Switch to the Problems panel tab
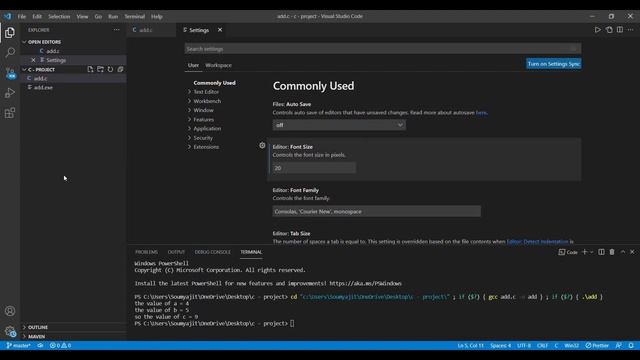The image size is (640, 360). click(147, 252)
